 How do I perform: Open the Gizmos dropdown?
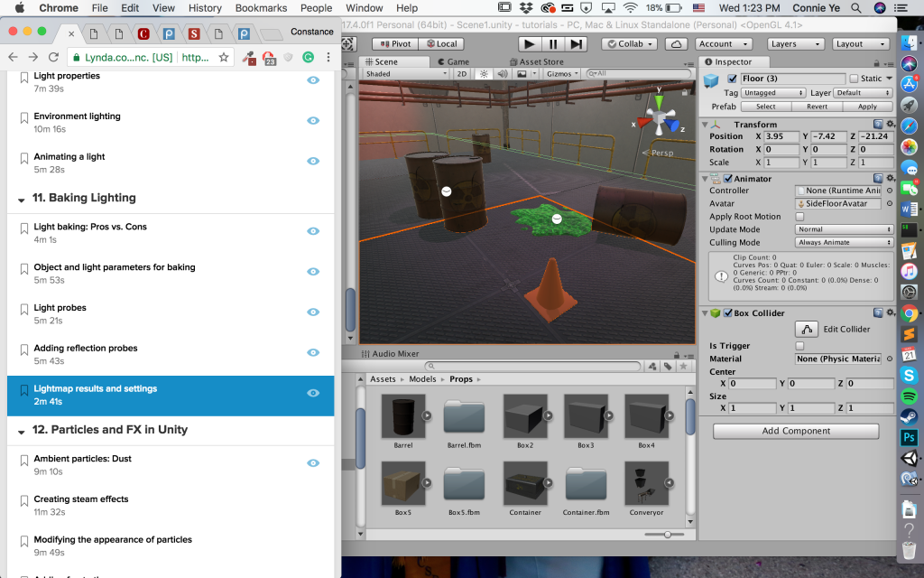(x=562, y=74)
